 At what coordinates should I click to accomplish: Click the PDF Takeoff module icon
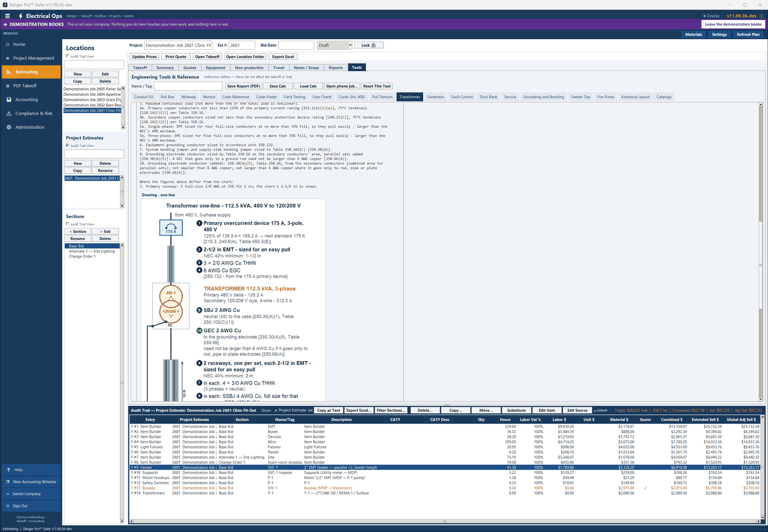pos(8,86)
